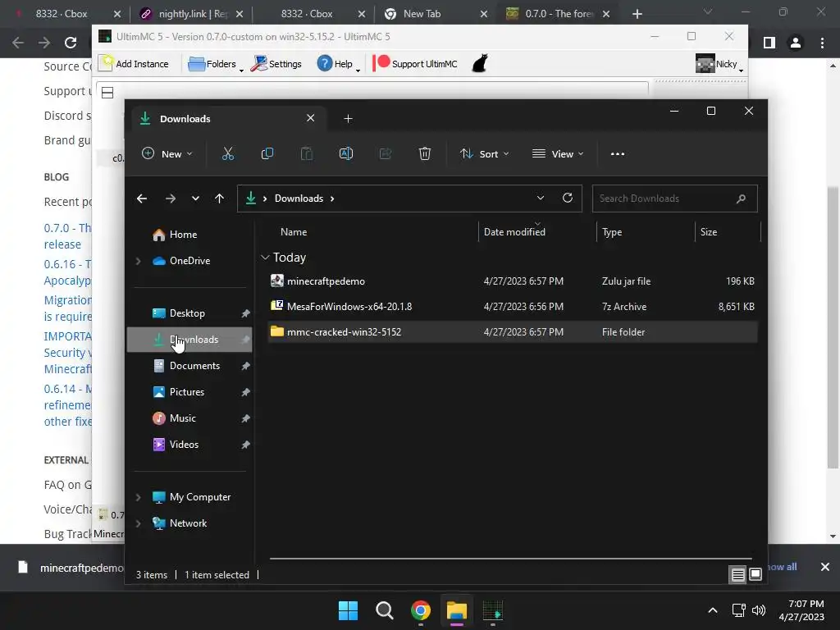Go forward in File Explorer navigation
Viewport: 840px width, 630px height.
click(171, 199)
